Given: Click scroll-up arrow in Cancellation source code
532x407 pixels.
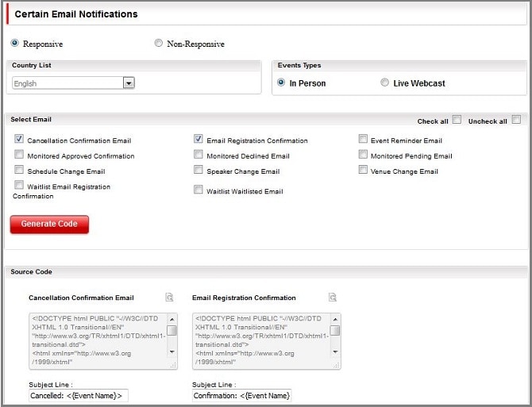Looking at the screenshot, I should (x=172, y=319).
